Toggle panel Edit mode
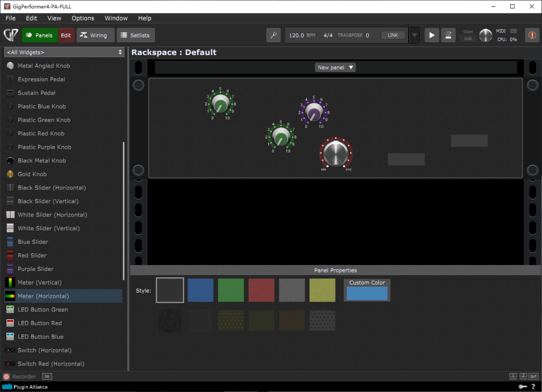This screenshot has height=392, width=542. (x=66, y=35)
